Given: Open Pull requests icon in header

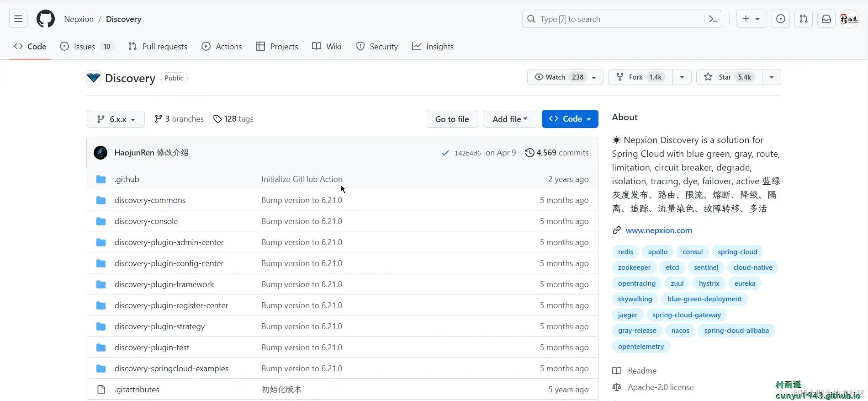Looking at the screenshot, I should [804, 19].
